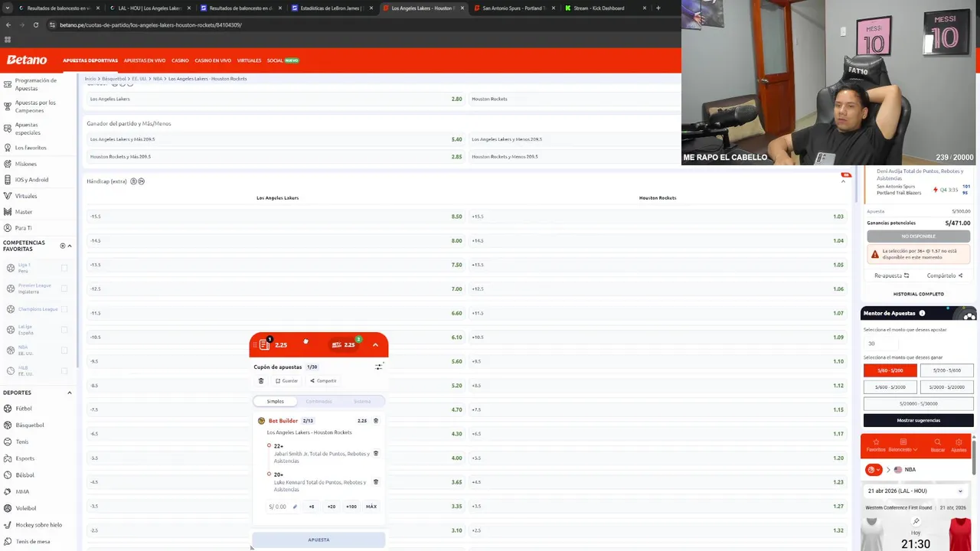This screenshot has width=980, height=551.
Task: Check NBA EE. UU. favorite checkbox
Action: click(64, 350)
